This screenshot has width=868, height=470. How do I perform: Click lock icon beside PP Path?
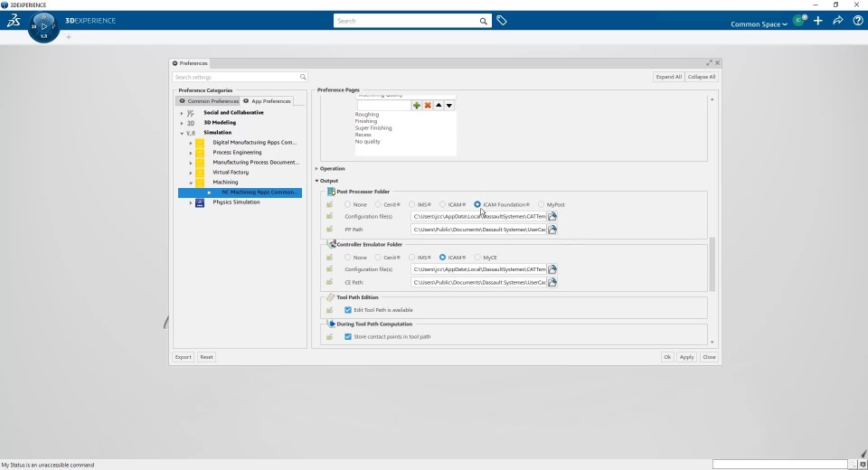click(x=329, y=230)
